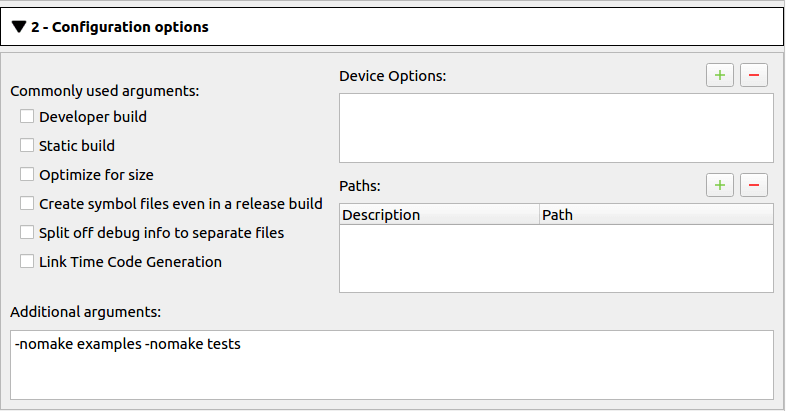Toggle the Optimize for size option
This screenshot has width=786, height=411.
(x=27, y=174)
